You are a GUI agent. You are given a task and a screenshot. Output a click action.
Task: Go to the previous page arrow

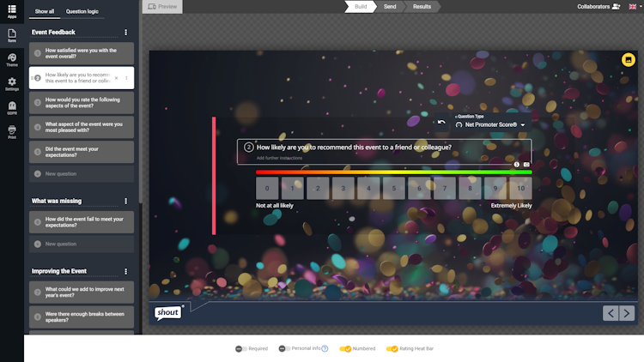coord(611,314)
